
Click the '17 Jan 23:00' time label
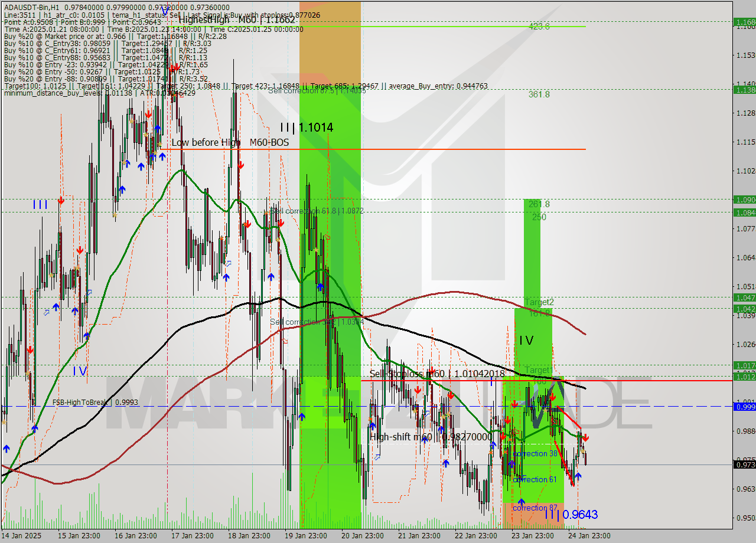click(193, 536)
